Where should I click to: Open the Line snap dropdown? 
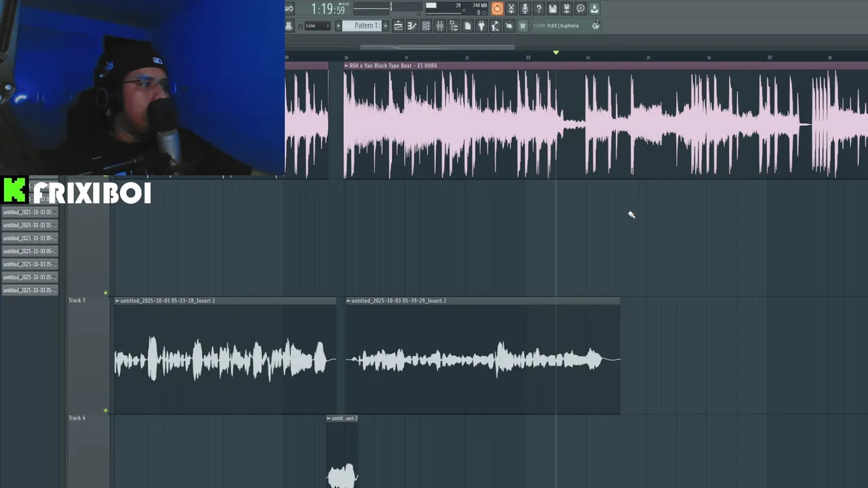pos(317,26)
